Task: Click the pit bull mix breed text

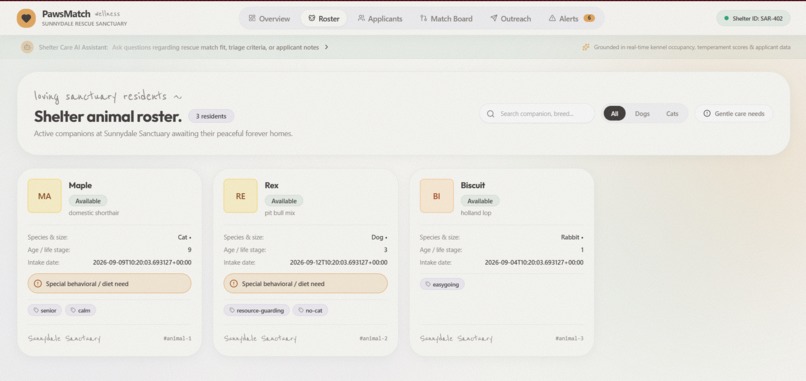Action: pyautogui.click(x=280, y=213)
